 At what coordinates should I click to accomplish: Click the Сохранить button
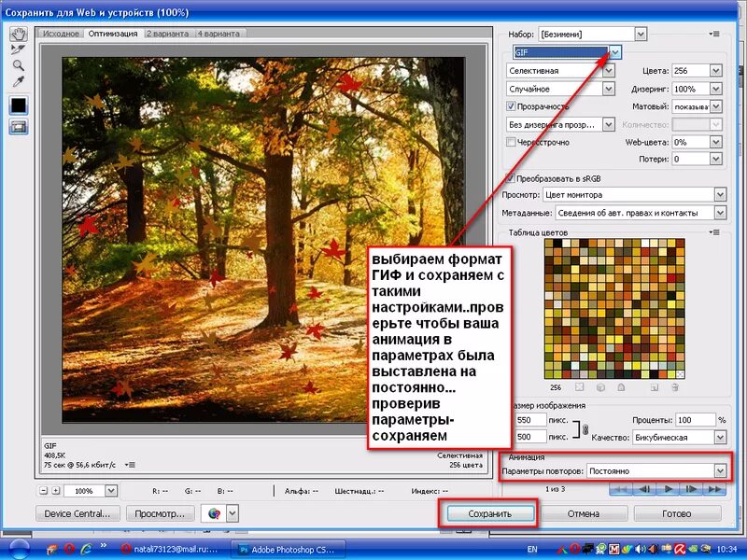(489, 514)
